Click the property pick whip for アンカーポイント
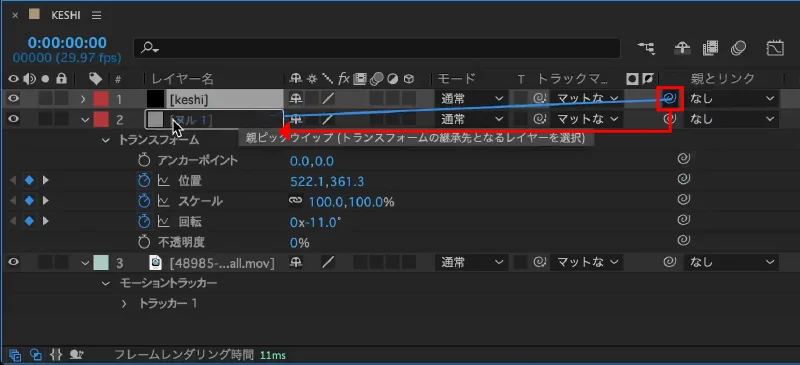This screenshot has width=800, height=365. [684, 159]
